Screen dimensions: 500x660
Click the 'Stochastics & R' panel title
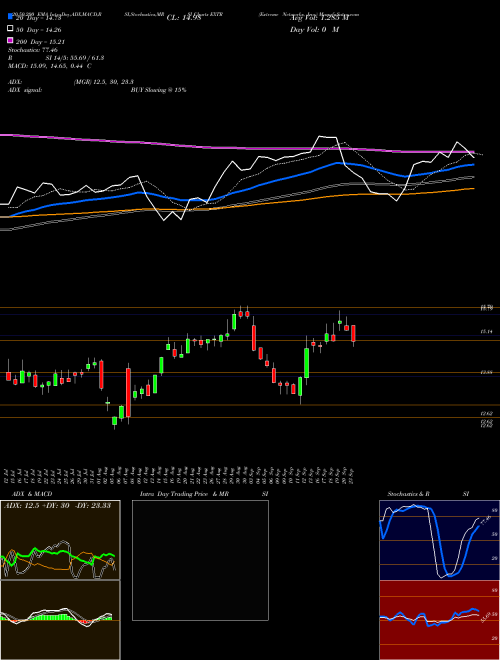408,494
